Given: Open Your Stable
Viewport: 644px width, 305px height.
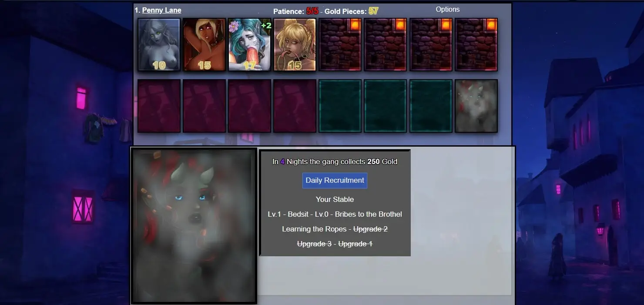Looking at the screenshot, I should pyautogui.click(x=335, y=199).
